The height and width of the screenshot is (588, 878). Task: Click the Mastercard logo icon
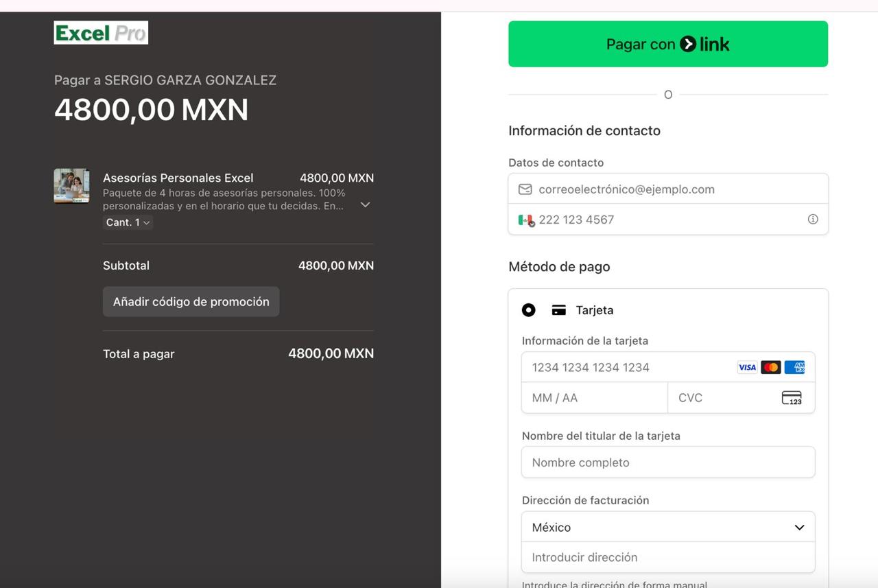pos(771,367)
